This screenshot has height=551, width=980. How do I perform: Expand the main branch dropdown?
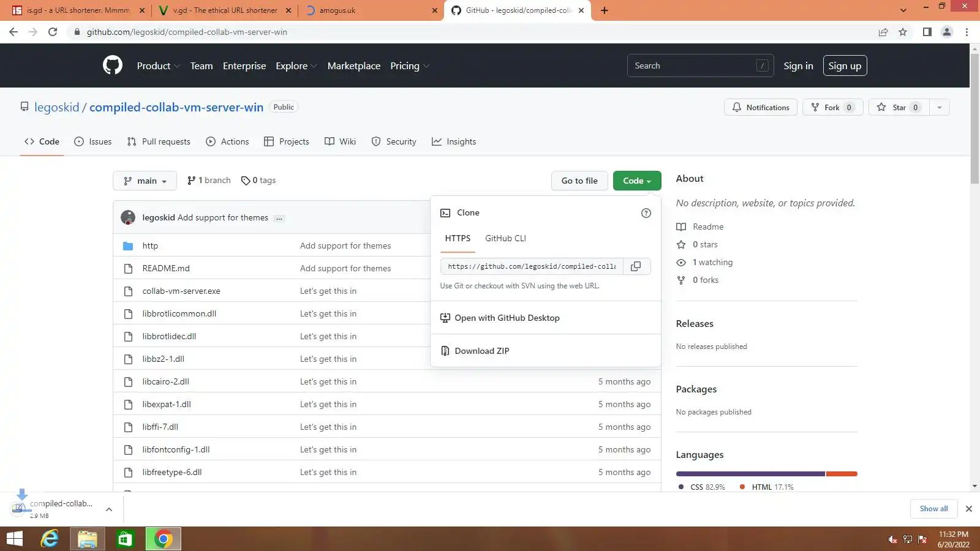click(x=145, y=181)
